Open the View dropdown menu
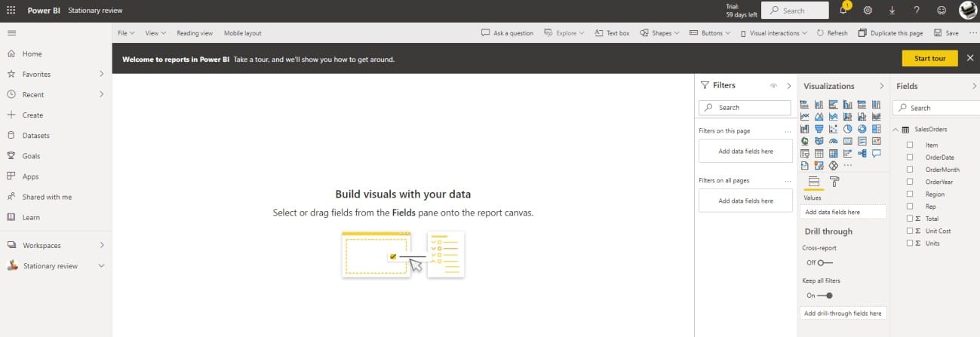980x337 pixels. click(155, 33)
